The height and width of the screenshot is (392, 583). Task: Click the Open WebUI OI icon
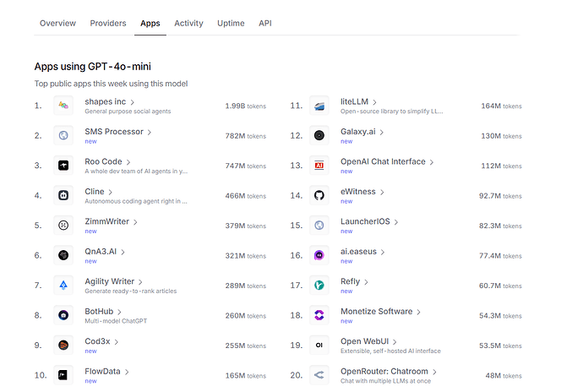point(319,346)
